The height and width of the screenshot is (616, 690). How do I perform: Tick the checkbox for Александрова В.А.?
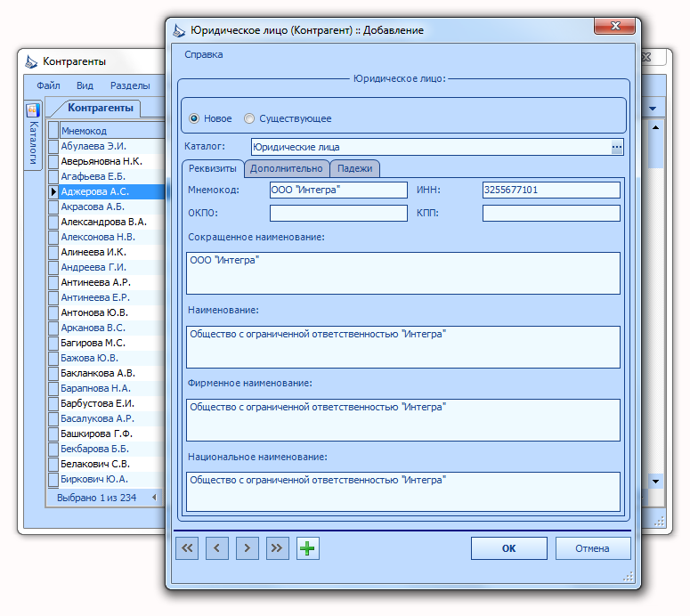click(53, 222)
